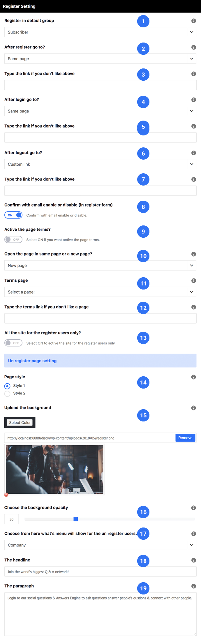Image resolution: width=201 pixels, height=644 pixels.
Task: Click red remove icon under background thumbnail
Action: pyautogui.click(x=6, y=495)
